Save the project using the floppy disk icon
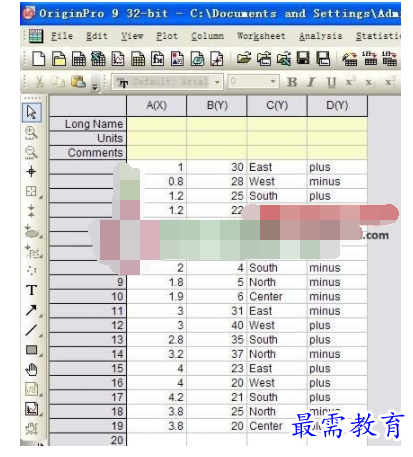 (x=303, y=59)
